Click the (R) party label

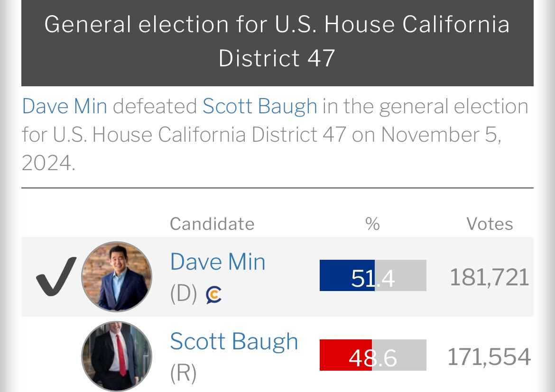(x=184, y=373)
